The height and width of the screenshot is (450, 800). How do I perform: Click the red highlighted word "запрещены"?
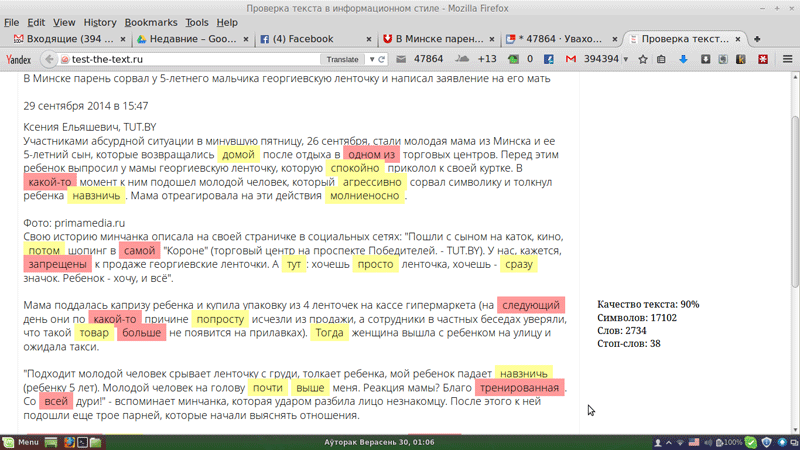[x=57, y=265]
